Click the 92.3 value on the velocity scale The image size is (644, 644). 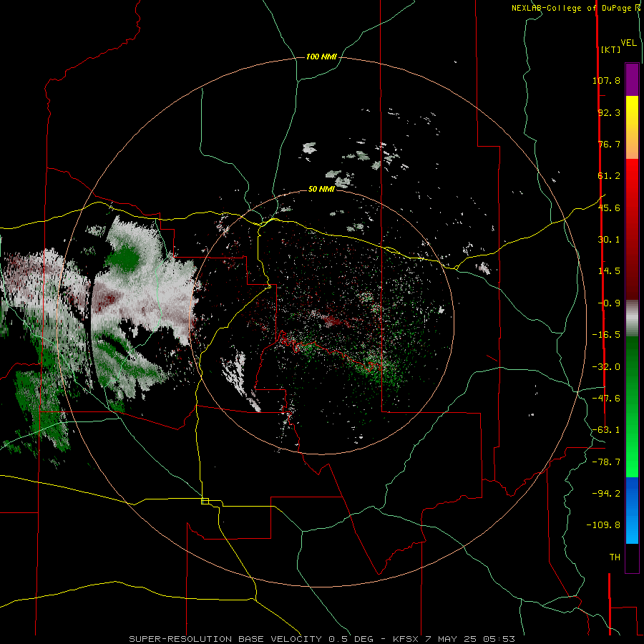tap(609, 112)
